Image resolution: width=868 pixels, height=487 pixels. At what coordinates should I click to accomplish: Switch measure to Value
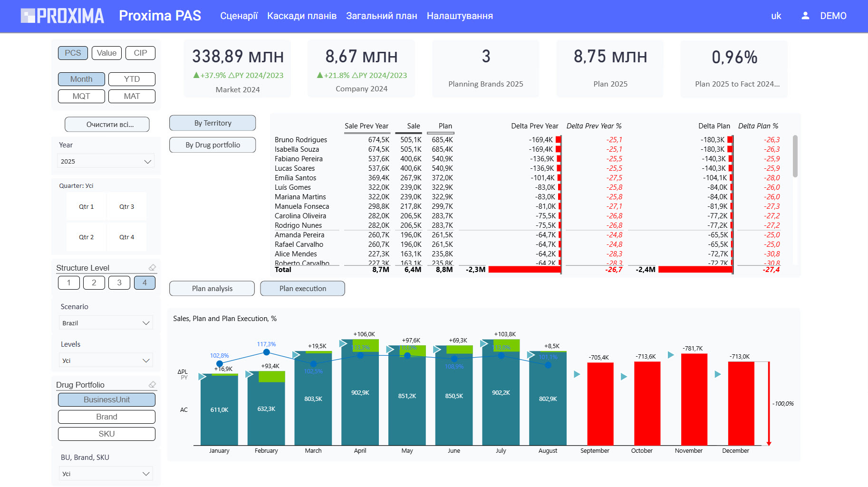coord(106,53)
